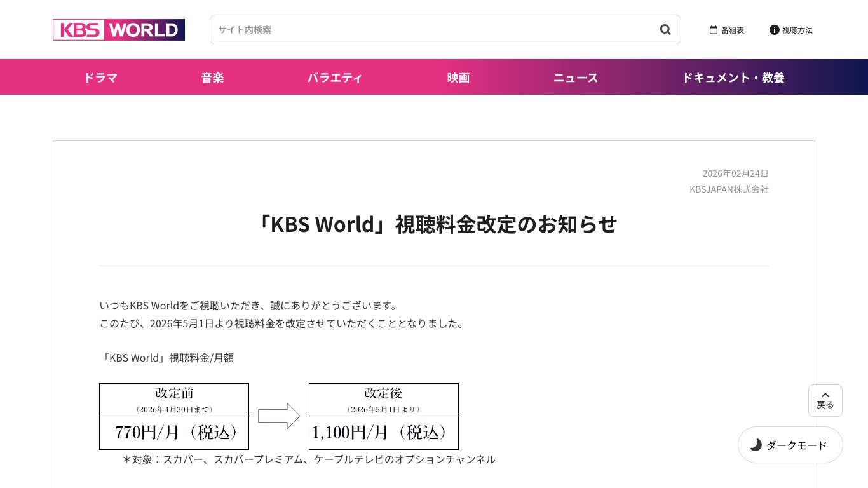Click the 1,100円/月（税込） price cell
Viewport: 868px width, 488px height.
(x=384, y=433)
